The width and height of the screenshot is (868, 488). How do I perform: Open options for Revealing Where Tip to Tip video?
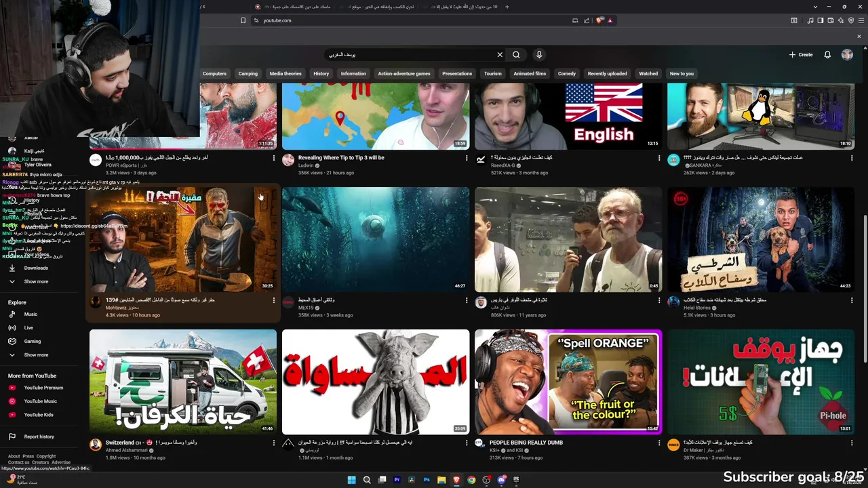[x=467, y=158]
